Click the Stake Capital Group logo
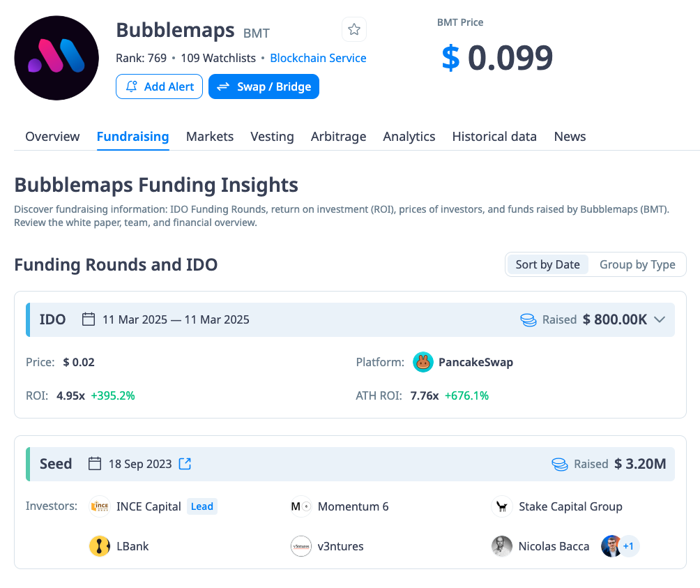The height and width of the screenshot is (588, 700). click(x=501, y=506)
